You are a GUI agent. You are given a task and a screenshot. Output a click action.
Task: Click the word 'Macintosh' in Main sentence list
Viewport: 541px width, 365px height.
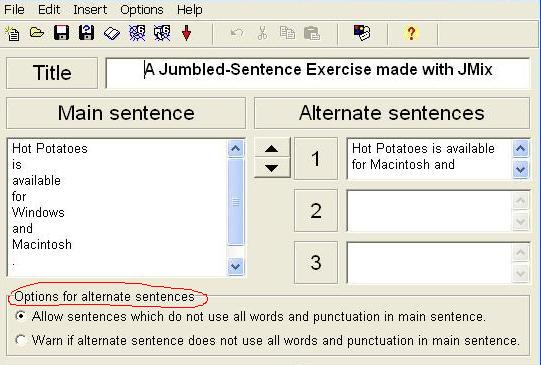pos(42,244)
